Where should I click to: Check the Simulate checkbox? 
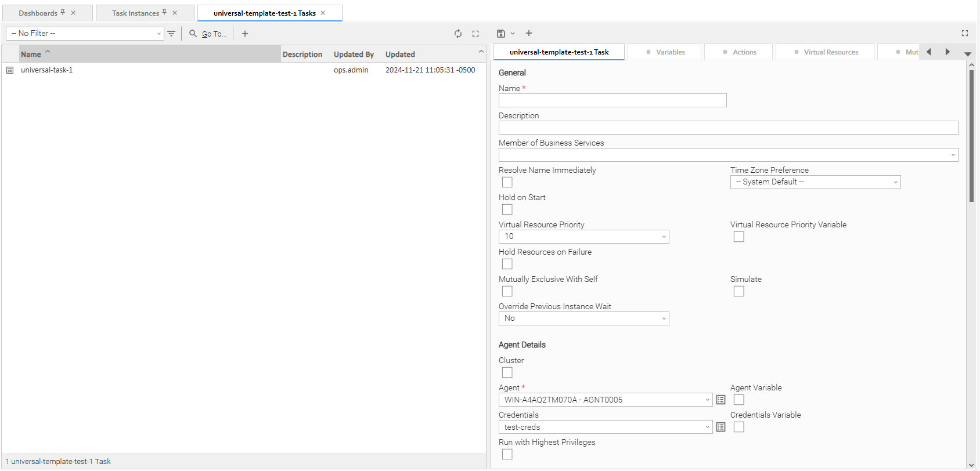tap(738, 291)
